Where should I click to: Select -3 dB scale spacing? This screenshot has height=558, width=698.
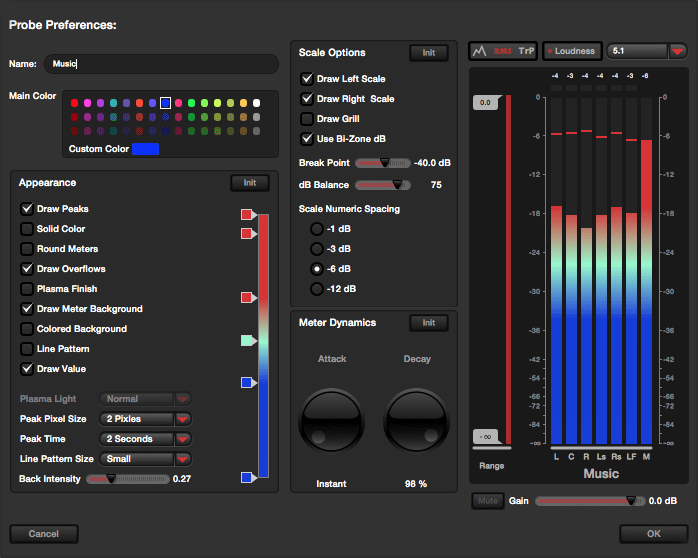317,249
